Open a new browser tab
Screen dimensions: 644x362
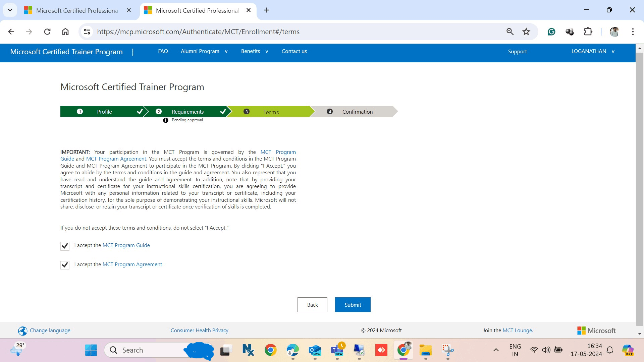(267, 10)
